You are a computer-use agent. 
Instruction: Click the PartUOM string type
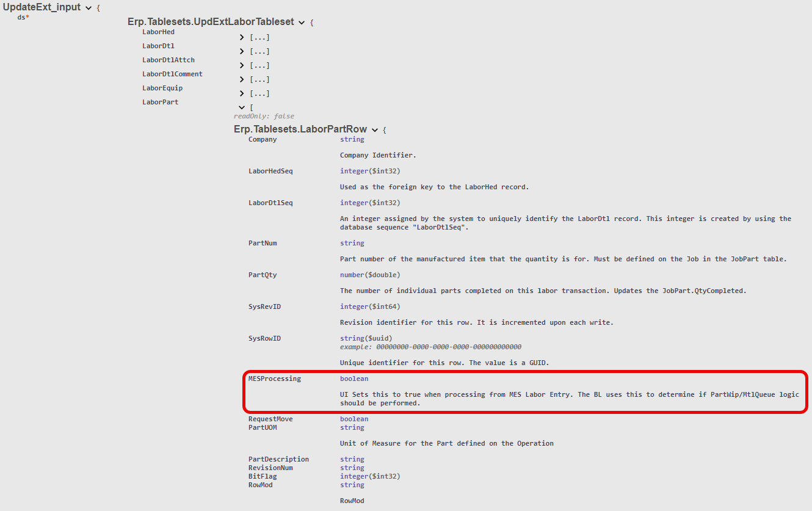pos(352,427)
